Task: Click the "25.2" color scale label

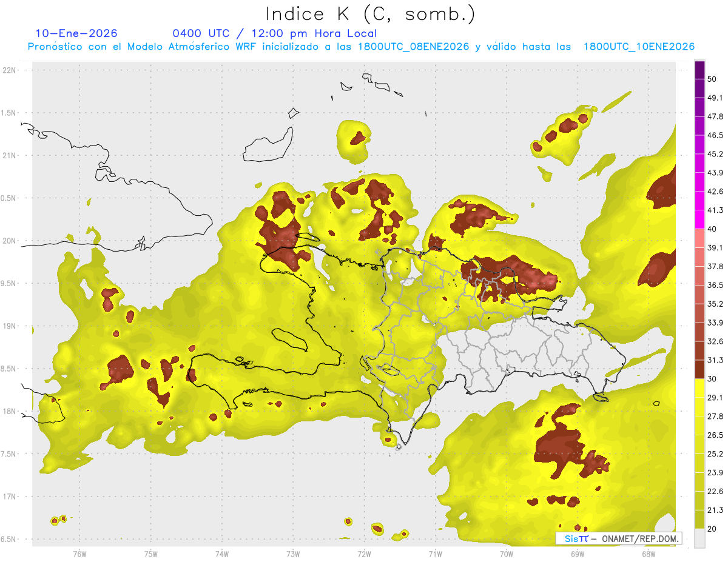Action: (716, 453)
